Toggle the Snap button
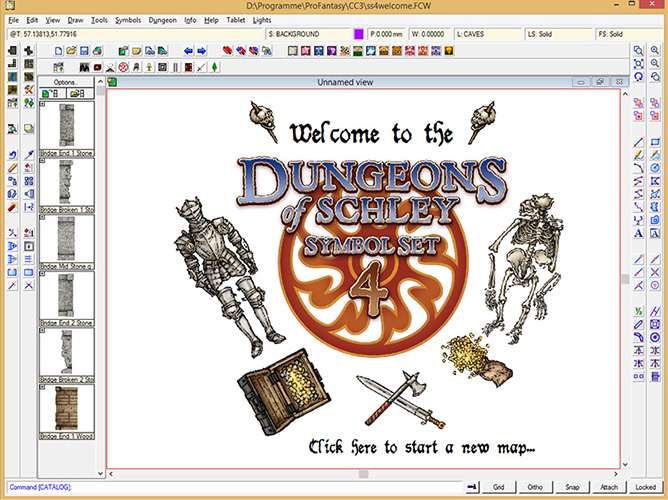 pos(572,487)
